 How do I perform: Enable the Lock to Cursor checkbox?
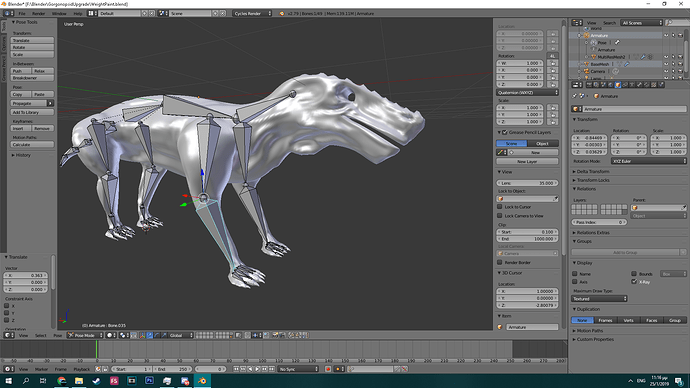click(x=500, y=207)
